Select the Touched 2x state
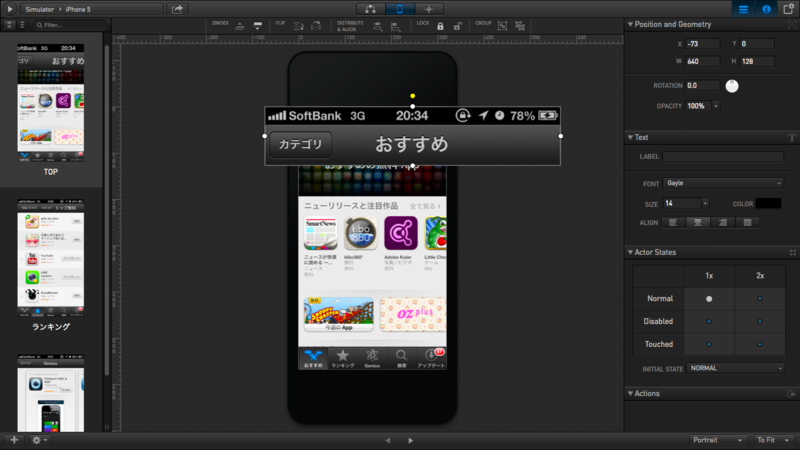This screenshot has width=800, height=450. pos(760,344)
